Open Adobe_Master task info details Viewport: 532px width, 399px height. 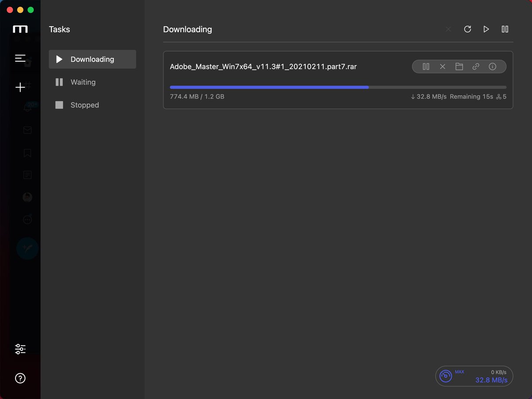(x=492, y=66)
